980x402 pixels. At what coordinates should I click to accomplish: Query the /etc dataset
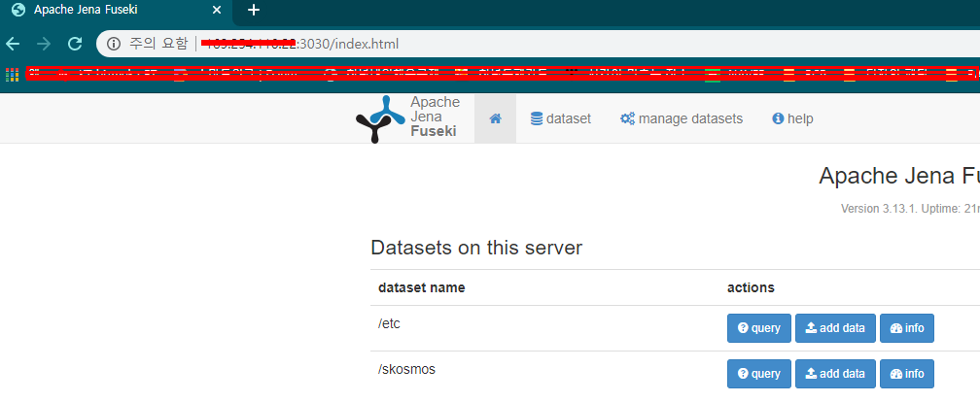tap(758, 328)
